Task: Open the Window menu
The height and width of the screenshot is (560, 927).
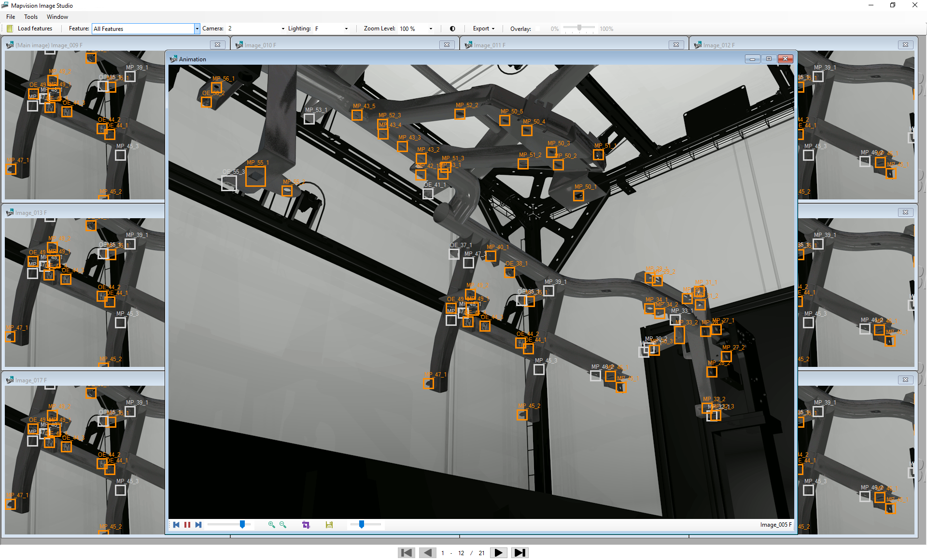Action: 57,16
